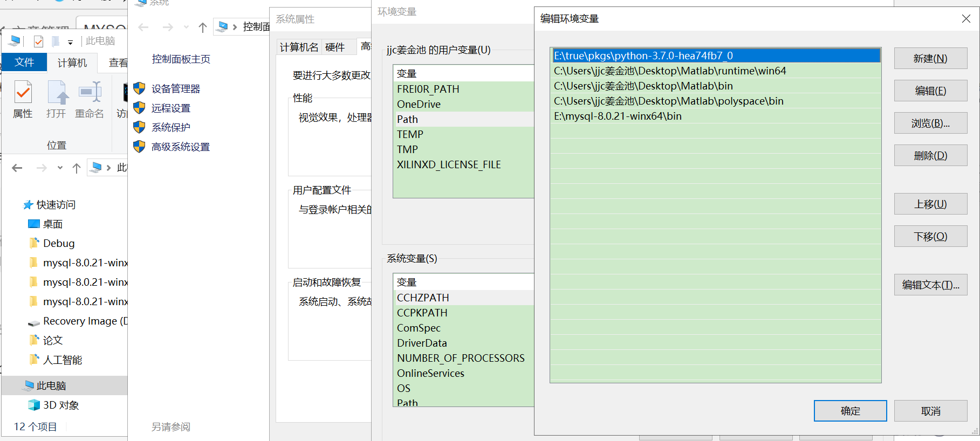Click the shield icon beside 设备管理器

coord(139,88)
